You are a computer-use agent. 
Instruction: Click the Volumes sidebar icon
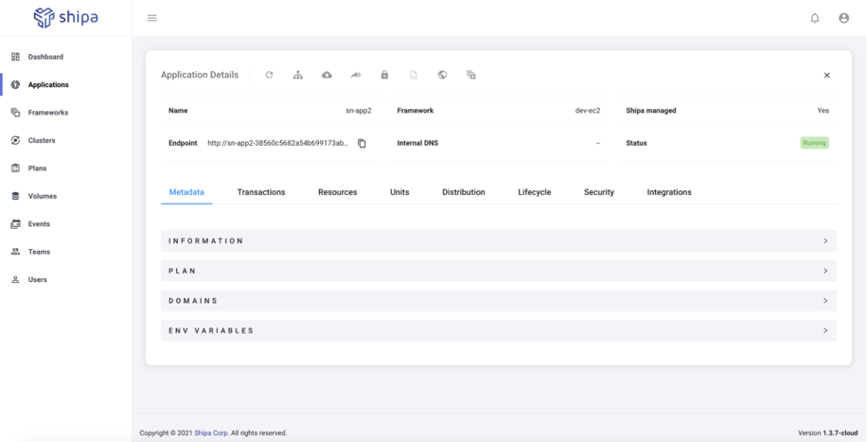click(x=15, y=196)
